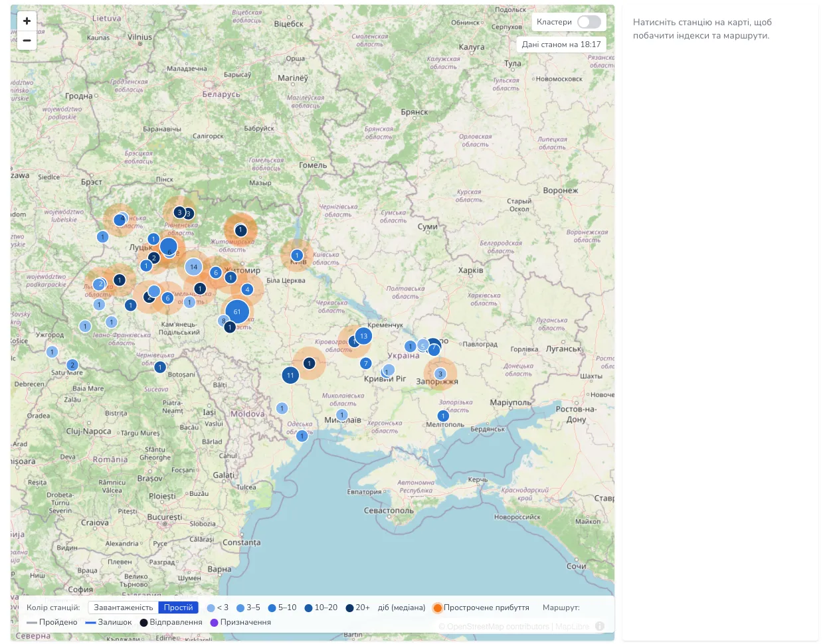Screen dimensions: 829x644
Task: Click marker 1 on Миколаїв
Action: (x=342, y=415)
